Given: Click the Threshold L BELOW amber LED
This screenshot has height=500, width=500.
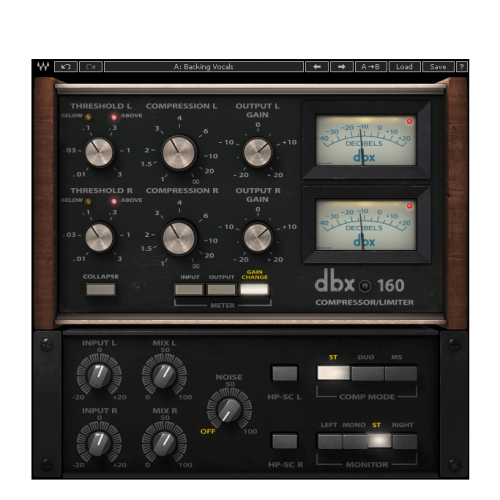Looking at the screenshot, I should [88, 117].
